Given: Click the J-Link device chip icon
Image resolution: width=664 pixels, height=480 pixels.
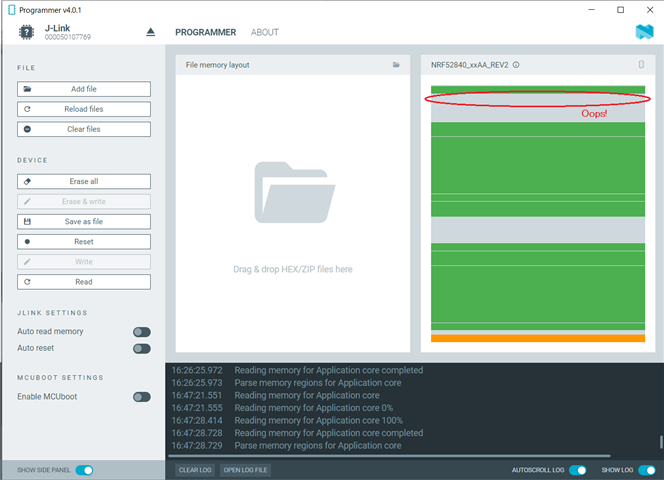Looking at the screenshot, I should tap(26, 32).
